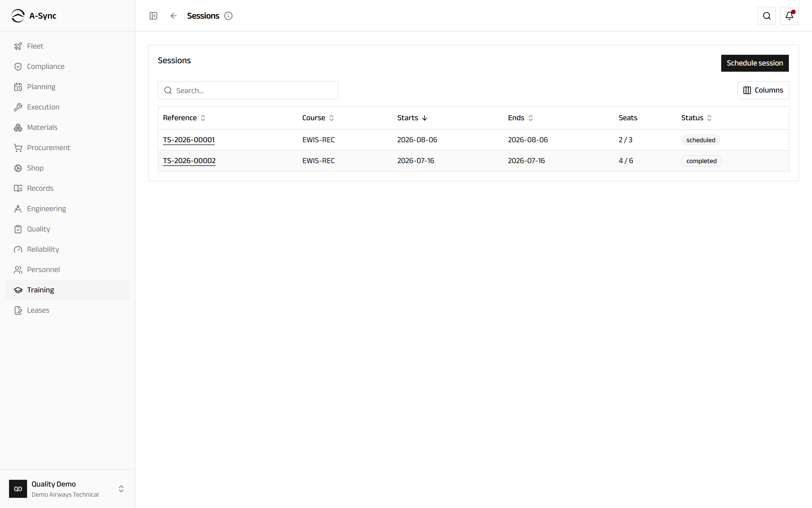Click the completed status badge
This screenshot has width=812, height=508.
tap(701, 161)
